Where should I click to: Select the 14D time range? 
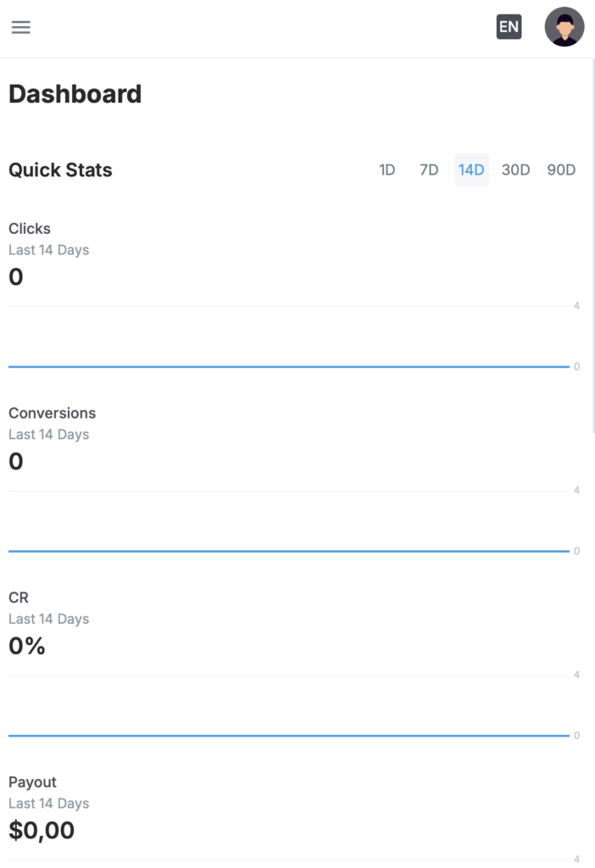pyautogui.click(x=471, y=170)
